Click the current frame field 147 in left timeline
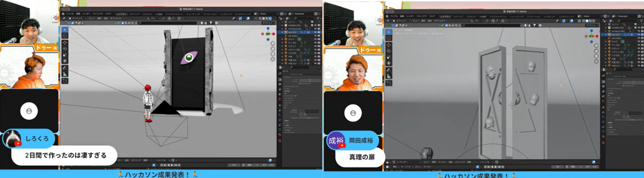This screenshot has height=178, width=644. (x=234, y=165)
